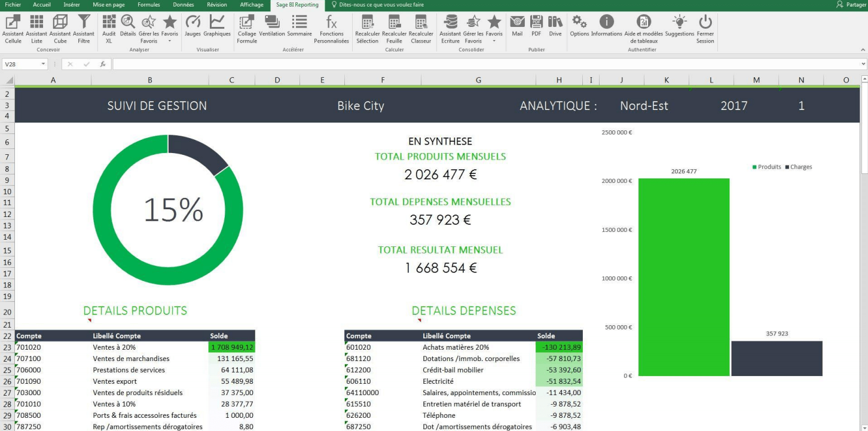Screen dimensions: 868x431
Task: Select the cell showing -130 213,89
Action: pos(560,347)
